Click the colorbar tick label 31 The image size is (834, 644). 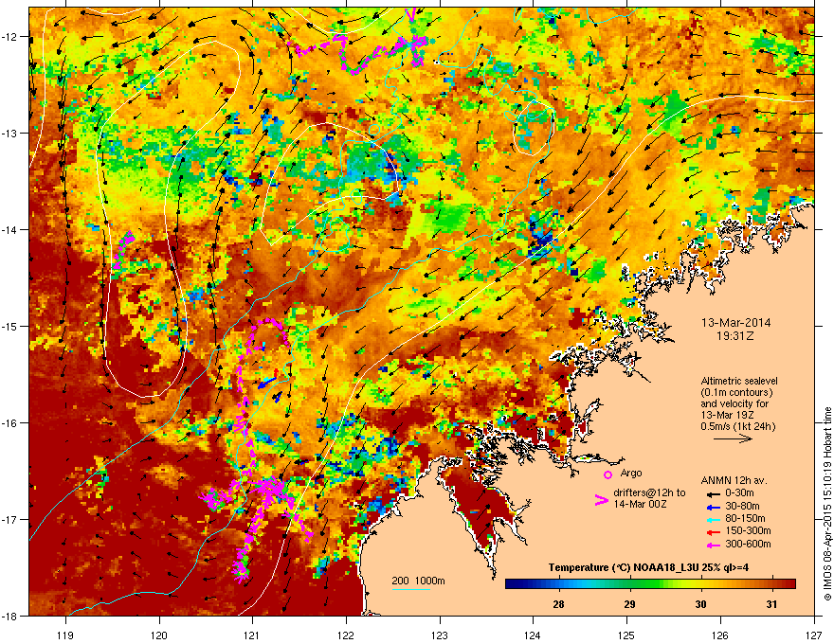click(x=771, y=604)
